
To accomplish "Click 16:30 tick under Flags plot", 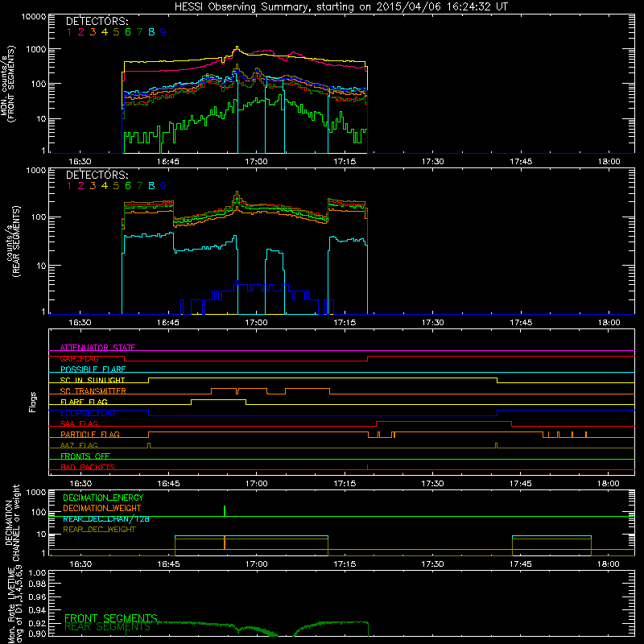I will click(x=80, y=484).
